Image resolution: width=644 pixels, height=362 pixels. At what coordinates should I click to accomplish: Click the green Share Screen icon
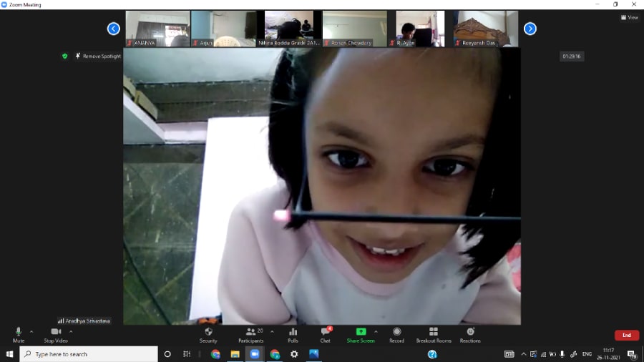[361, 333]
